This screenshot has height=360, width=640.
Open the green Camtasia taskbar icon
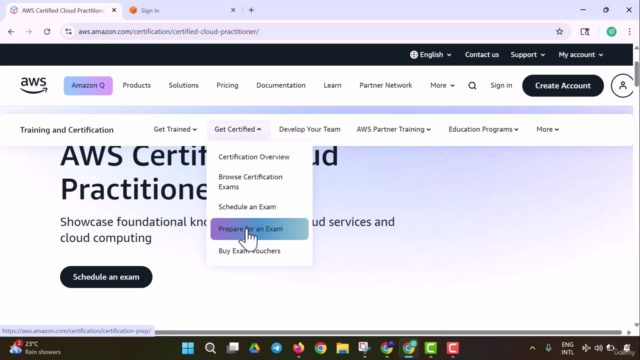click(x=431, y=348)
